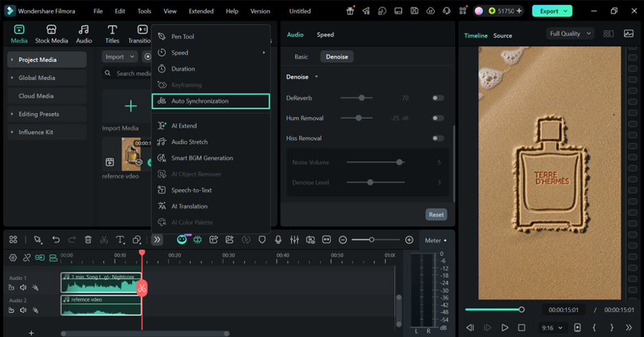Screen dimensions: 644x337
Task: Open the Full Quality dropdown
Action: (570, 34)
